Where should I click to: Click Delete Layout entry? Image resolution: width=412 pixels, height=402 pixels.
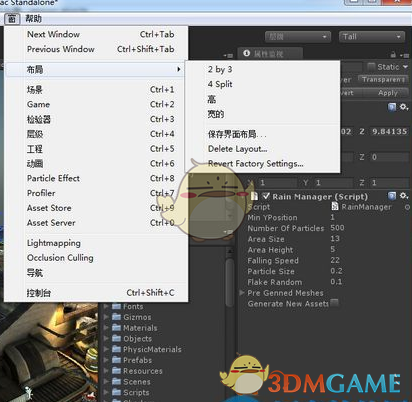click(263, 149)
